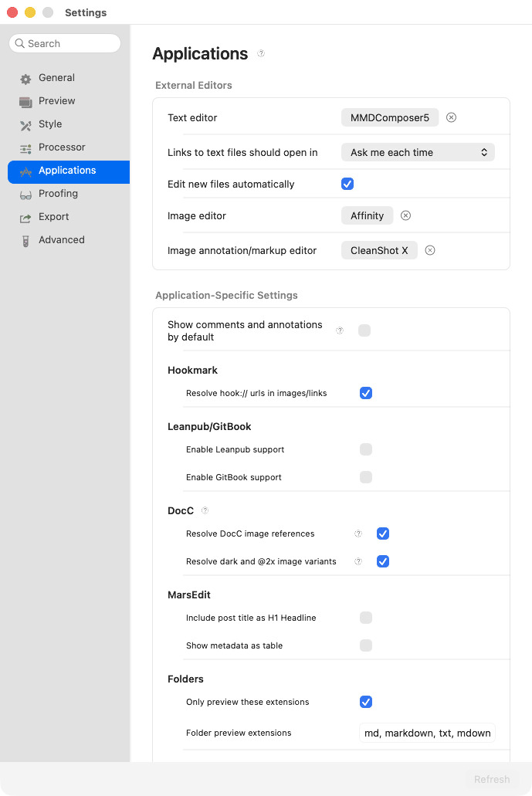Click the Folder preview extensions label

[239, 733]
